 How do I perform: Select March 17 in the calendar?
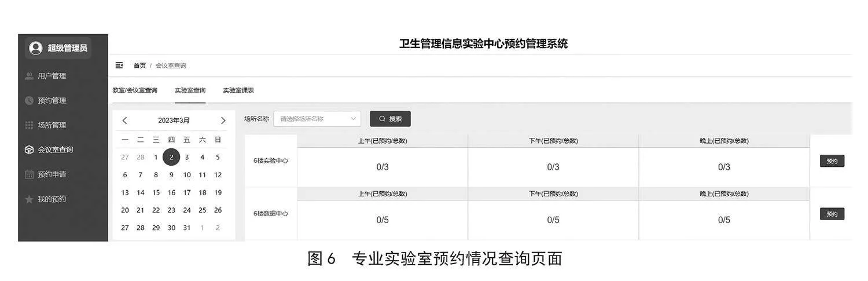click(x=187, y=193)
